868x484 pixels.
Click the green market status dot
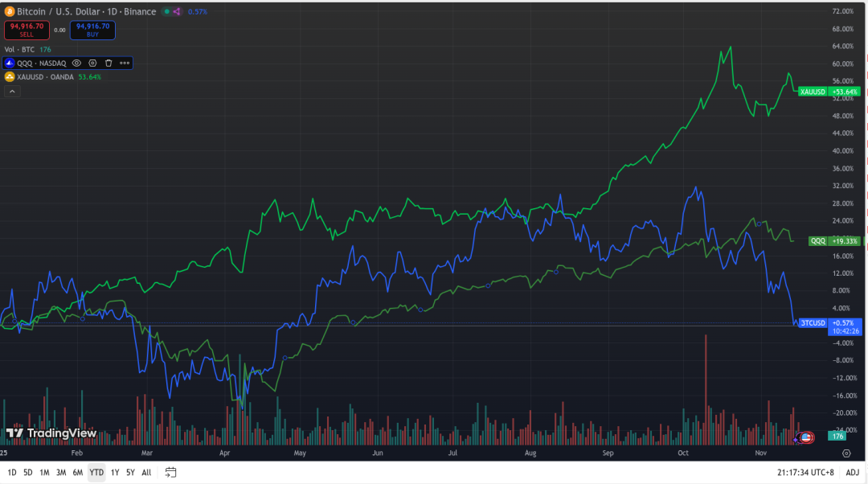click(x=166, y=11)
